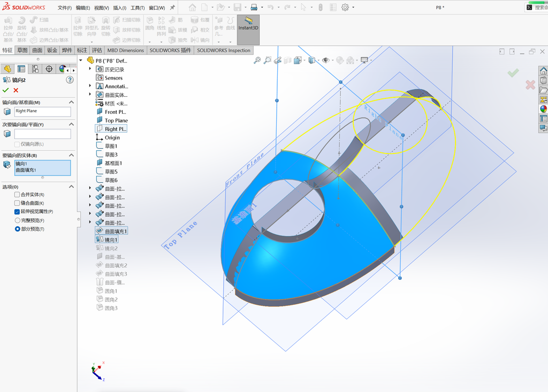Enable the 缝合曲面(K) checkbox
The height and width of the screenshot is (392, 548).
[x=17, y=203]
